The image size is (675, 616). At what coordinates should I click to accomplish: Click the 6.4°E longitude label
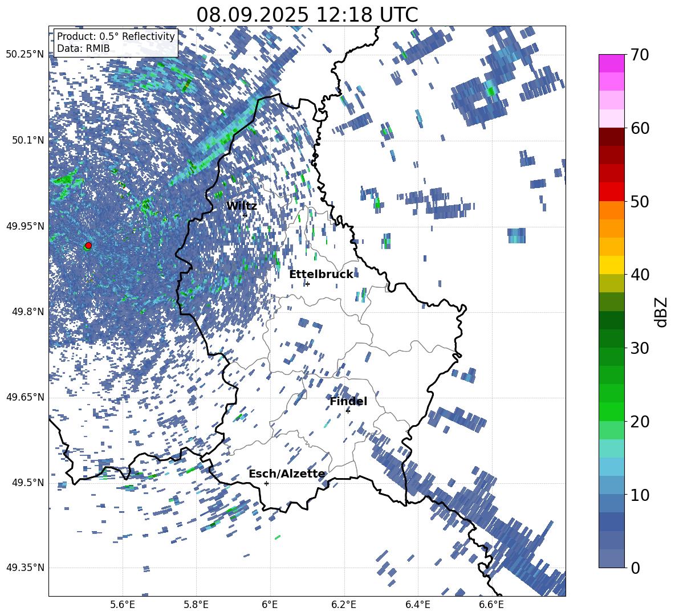click(417, 605)
